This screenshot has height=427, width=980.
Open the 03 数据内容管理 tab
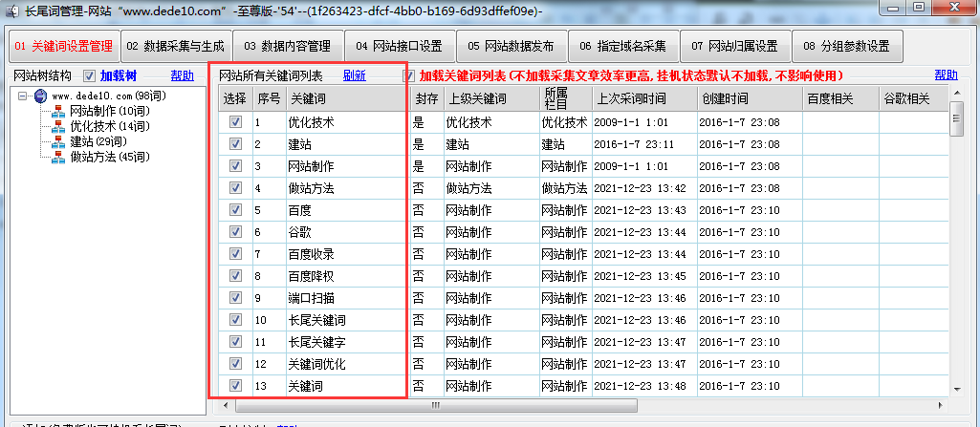click(288, 46)
